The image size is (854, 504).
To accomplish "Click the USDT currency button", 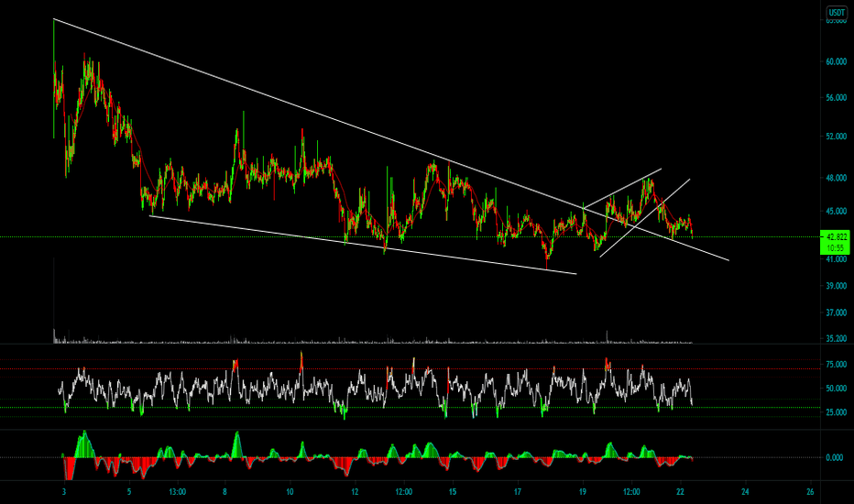I will pyautogui.click(x=836, y=13).
